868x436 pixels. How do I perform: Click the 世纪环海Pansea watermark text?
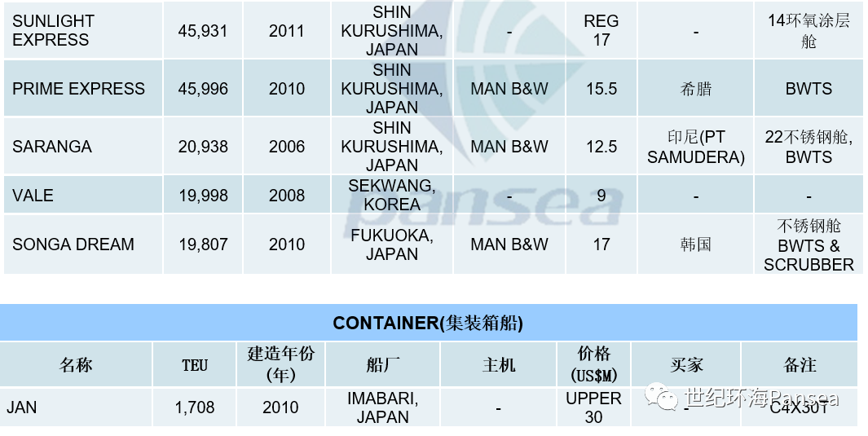click(762, 398)
